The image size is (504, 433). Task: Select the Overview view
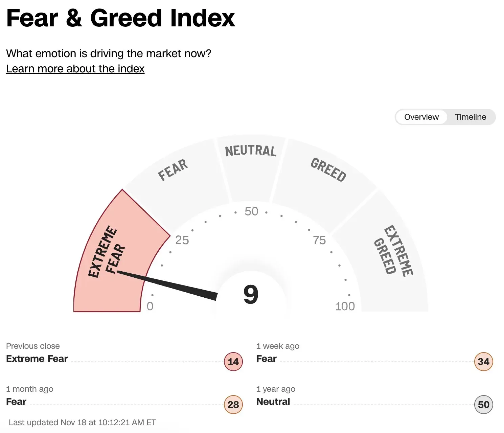[421, 117]
